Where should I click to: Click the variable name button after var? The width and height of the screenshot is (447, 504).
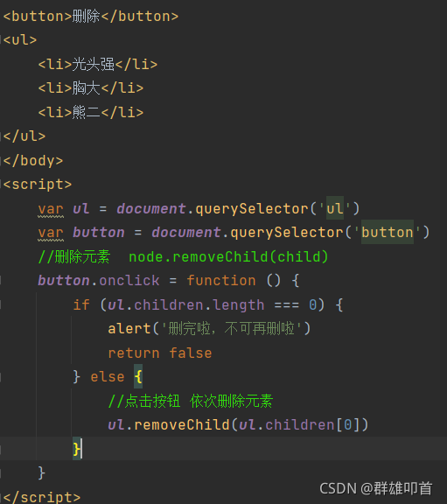point(98,232)
